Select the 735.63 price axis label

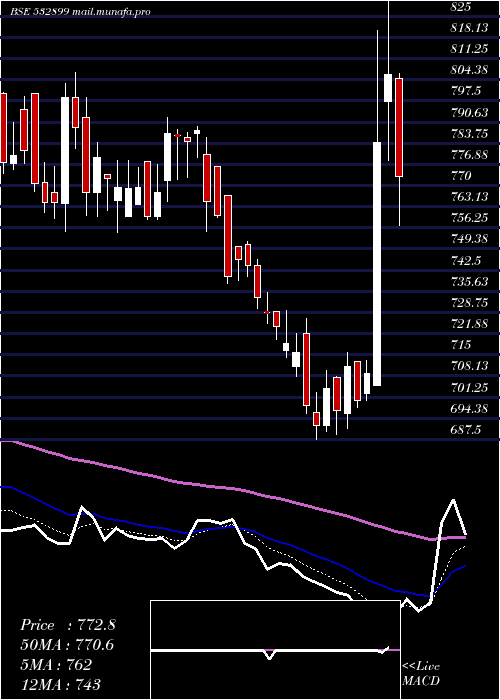coord(469,282)
